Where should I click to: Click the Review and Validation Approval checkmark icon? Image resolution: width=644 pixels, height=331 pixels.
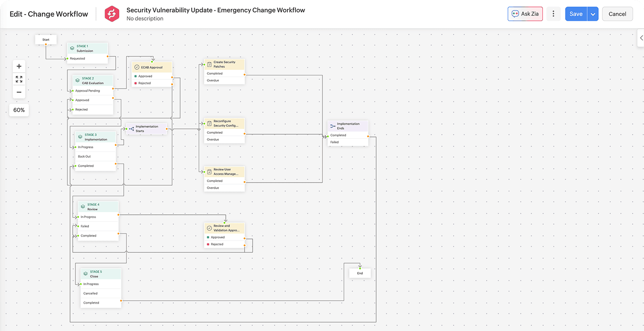(x=209, y=228)
